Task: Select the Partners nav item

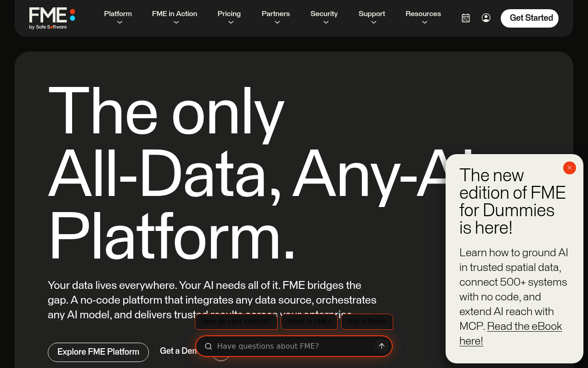Action: tap(276, 14)
